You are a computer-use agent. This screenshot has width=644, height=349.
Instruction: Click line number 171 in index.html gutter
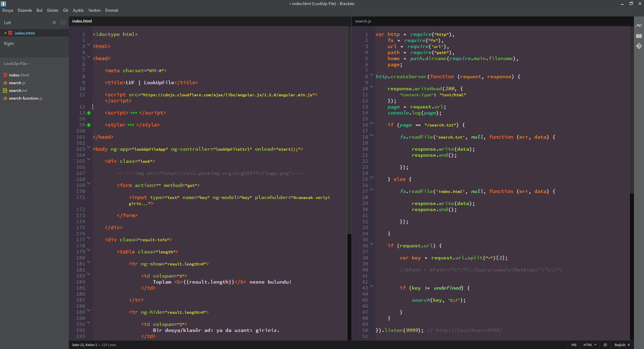[x=80, y=197]
